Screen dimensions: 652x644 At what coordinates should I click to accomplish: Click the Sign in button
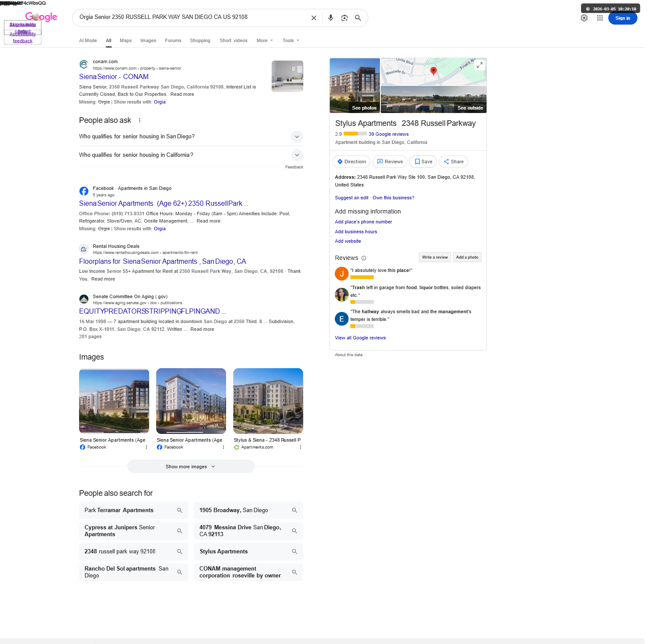click(x=622, y=18)
